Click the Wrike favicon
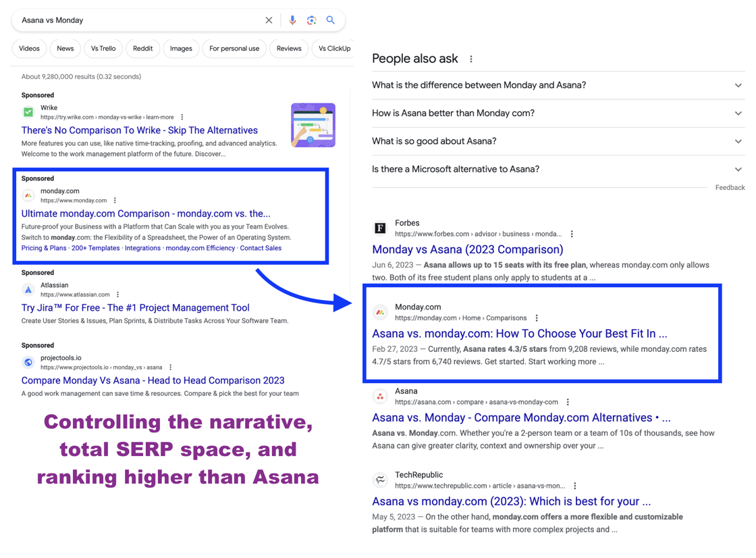 (28, 112)
